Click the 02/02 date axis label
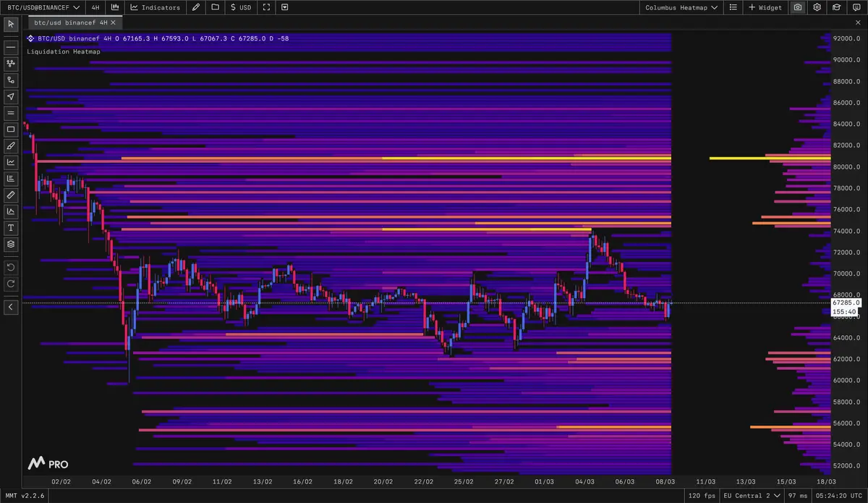868x503 pixels. pos(61,481)
